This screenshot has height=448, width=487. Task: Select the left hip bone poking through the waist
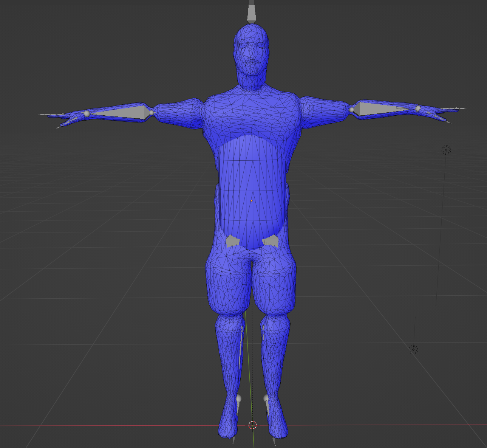(232, 241)
